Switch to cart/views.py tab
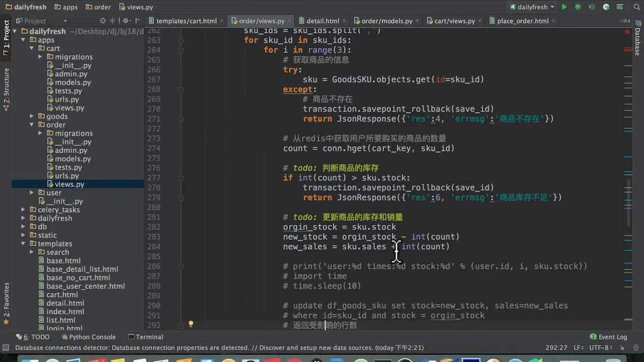 pos(454,21)
